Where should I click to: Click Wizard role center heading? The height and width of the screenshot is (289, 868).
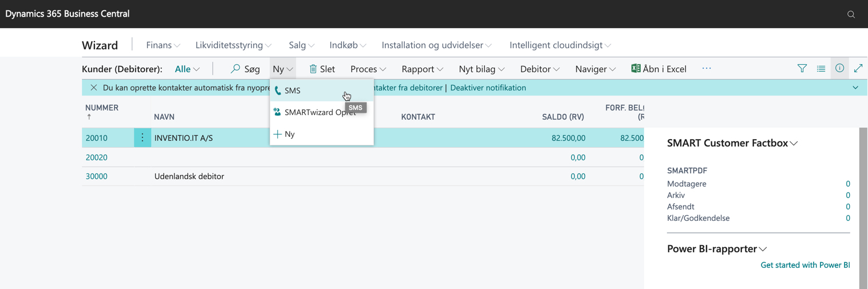point(100,45)
